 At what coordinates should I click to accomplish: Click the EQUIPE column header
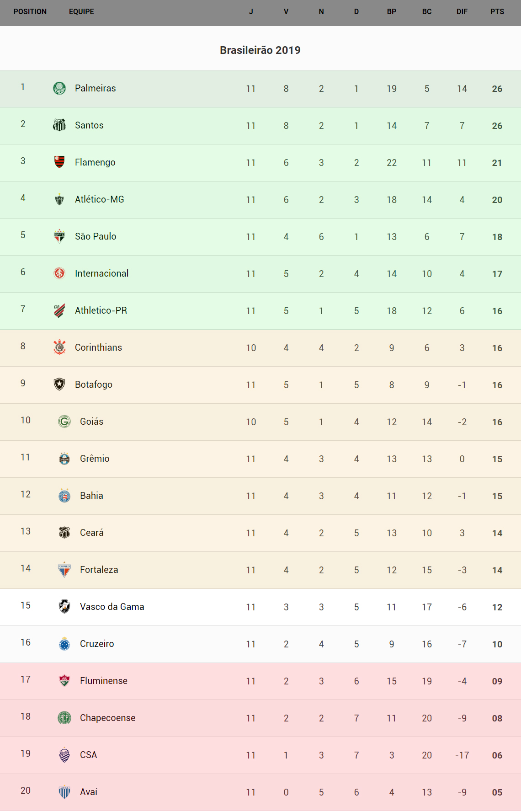[81, 12]
